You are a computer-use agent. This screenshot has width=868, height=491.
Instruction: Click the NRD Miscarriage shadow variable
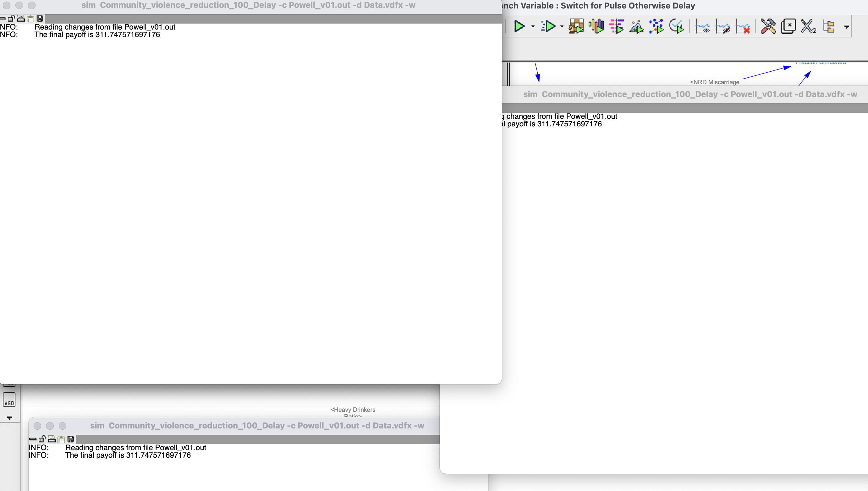pyautogui.click(x=715, y=82)
